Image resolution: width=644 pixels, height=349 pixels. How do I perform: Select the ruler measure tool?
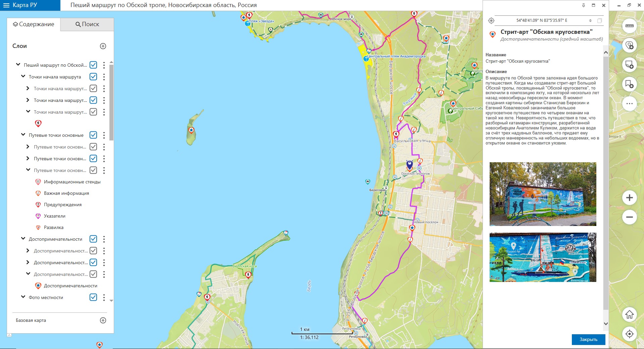tap(630, 26)
